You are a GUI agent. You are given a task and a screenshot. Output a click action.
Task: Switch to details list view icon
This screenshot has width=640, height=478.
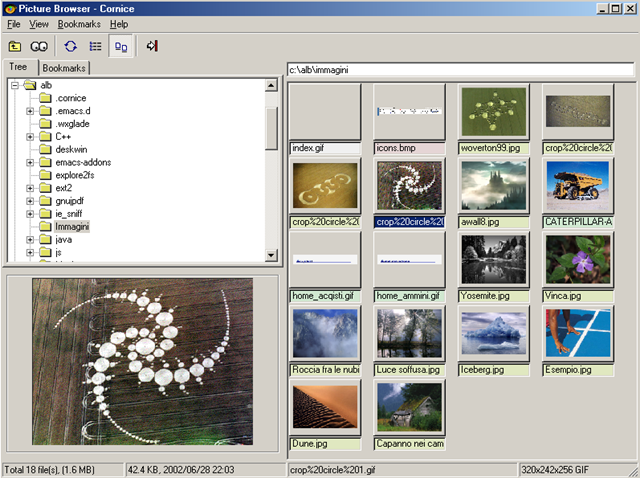[x=95, y=46]
